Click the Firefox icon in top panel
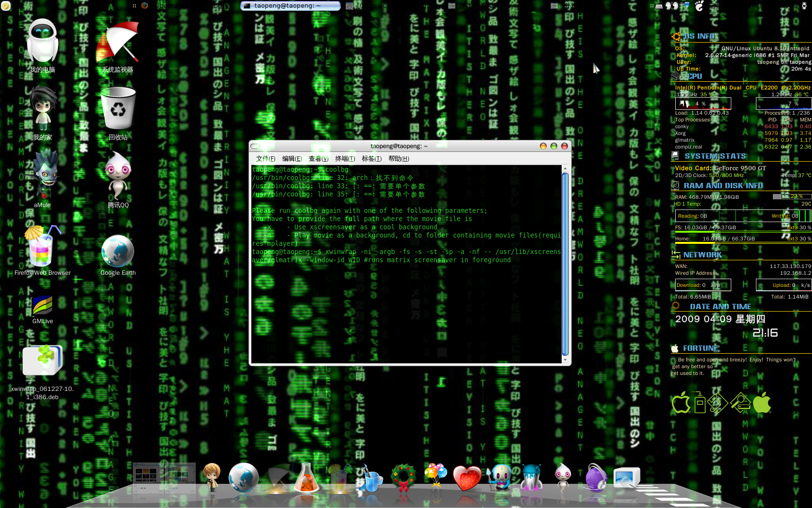This screenshot has width=812, height=508. coord(145,6)
